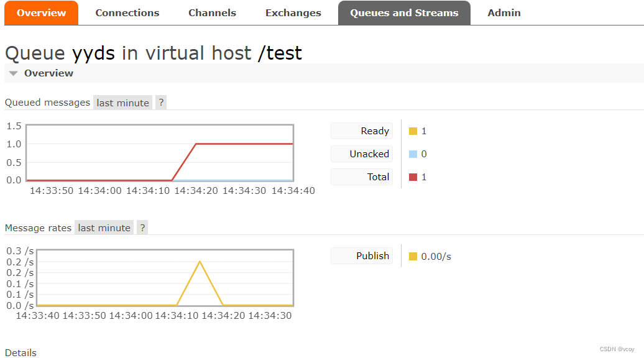644x358 pixels.
Task: Go to the Channels tab
Action: tap(212, 12)
